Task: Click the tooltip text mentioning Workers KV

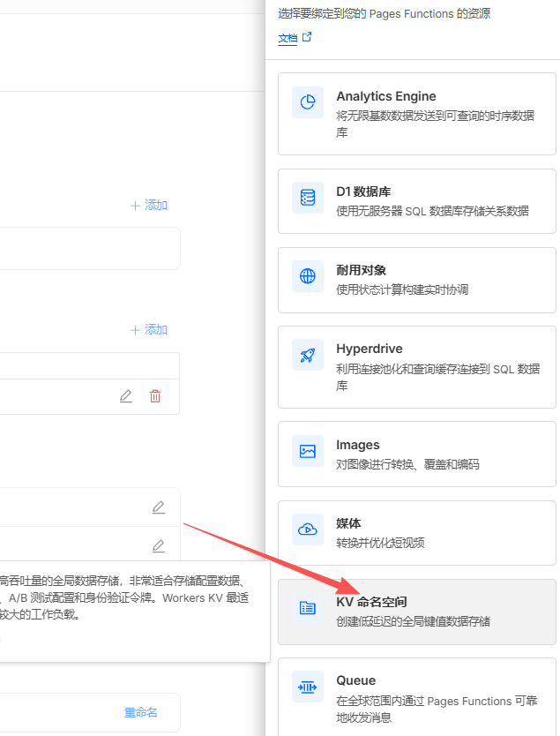Action: (124, 597)
